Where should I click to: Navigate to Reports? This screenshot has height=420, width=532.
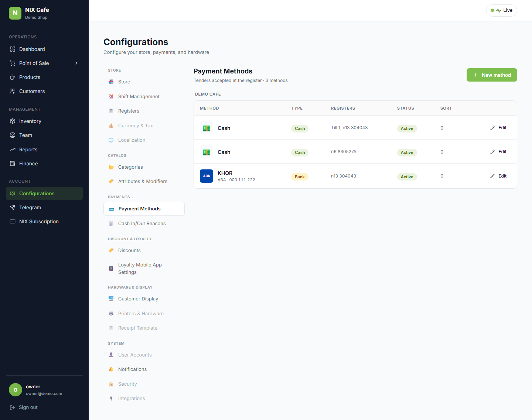[44, 149]
